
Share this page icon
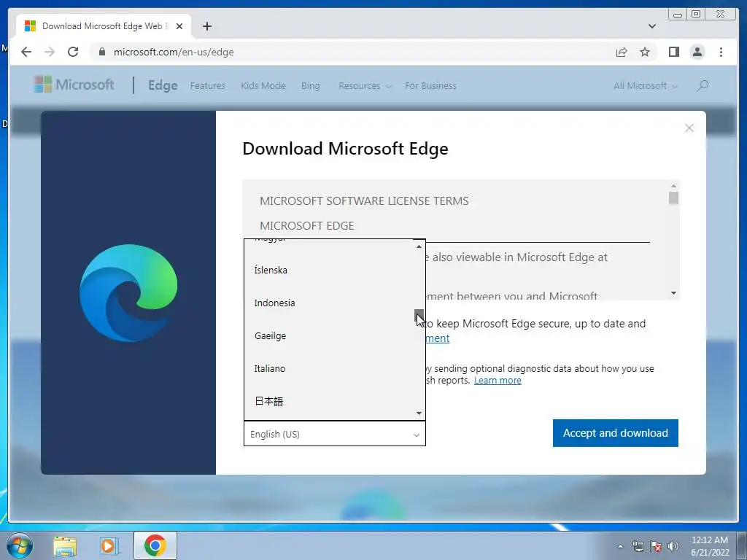coord(622,52)
